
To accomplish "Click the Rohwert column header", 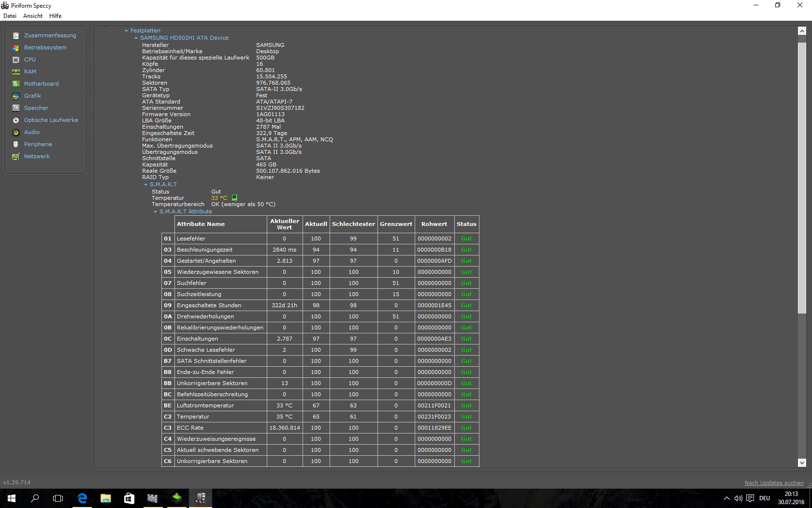I will 434,224.
